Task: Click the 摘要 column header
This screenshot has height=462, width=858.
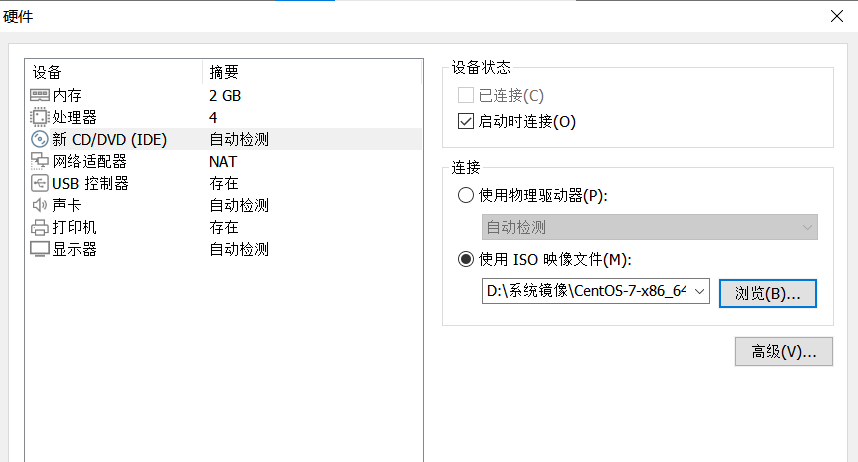Action: tap(224, 72)
